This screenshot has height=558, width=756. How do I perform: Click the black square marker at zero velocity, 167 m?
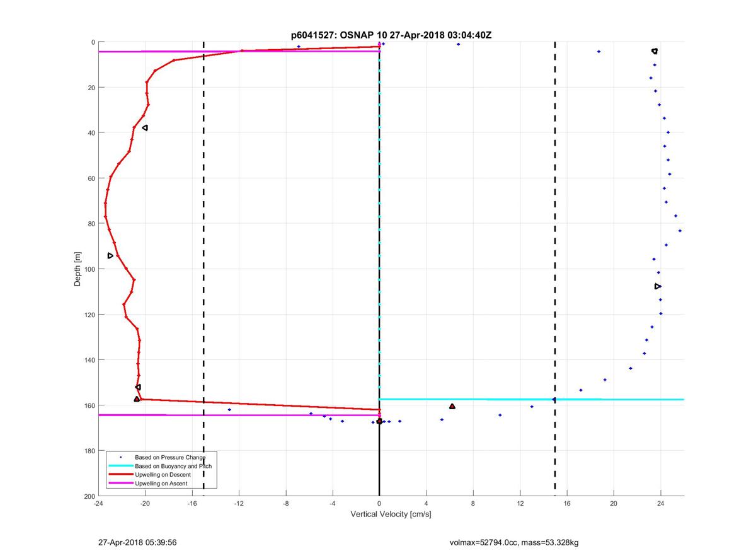379,421
